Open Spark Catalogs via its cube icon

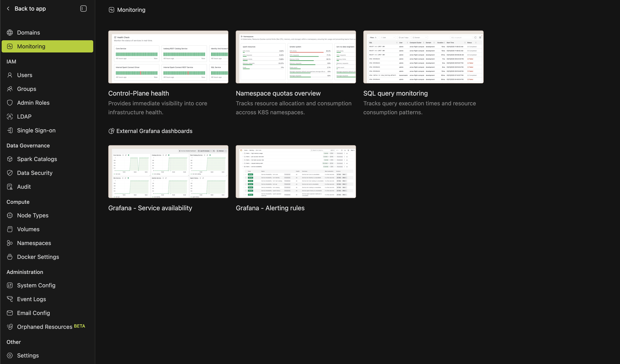click(x=10, y=159)
